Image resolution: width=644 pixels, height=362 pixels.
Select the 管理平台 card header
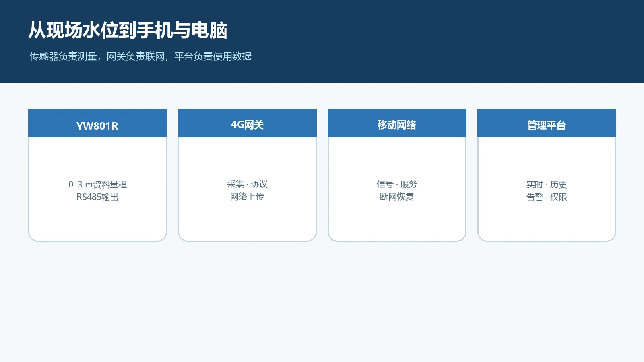tap(547, 123)
